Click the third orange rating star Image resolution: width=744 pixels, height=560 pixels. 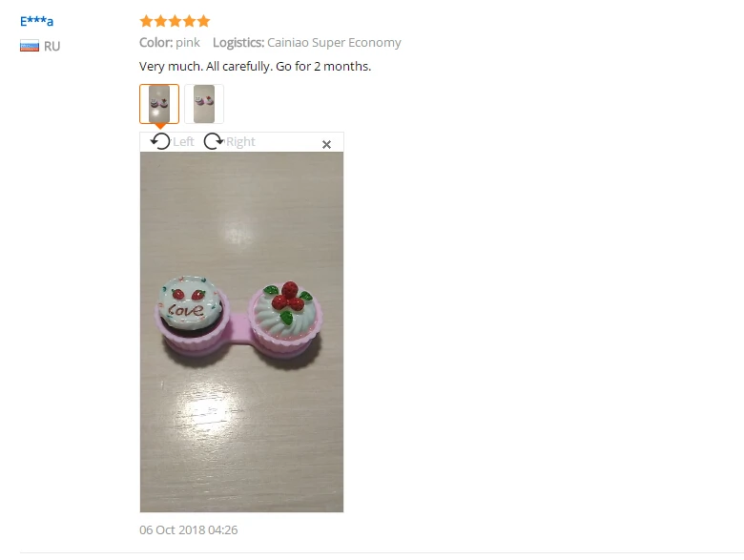[x=176, y=21]
